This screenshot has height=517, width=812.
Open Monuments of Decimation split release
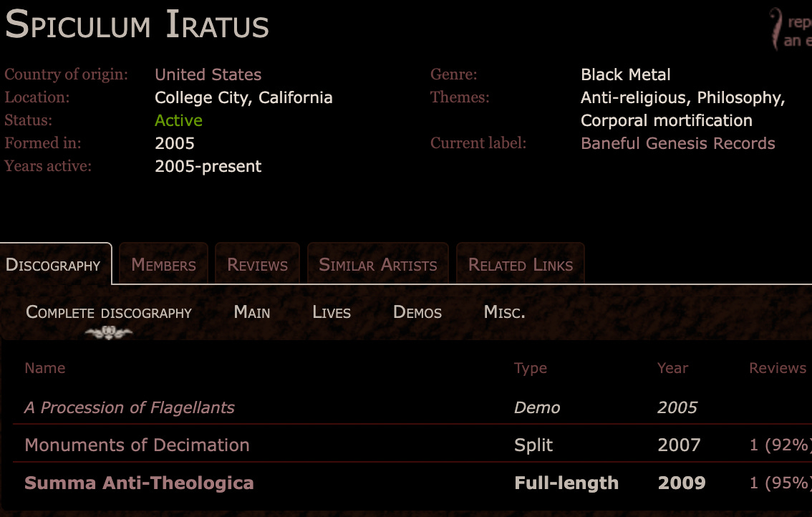click(137, 445)
